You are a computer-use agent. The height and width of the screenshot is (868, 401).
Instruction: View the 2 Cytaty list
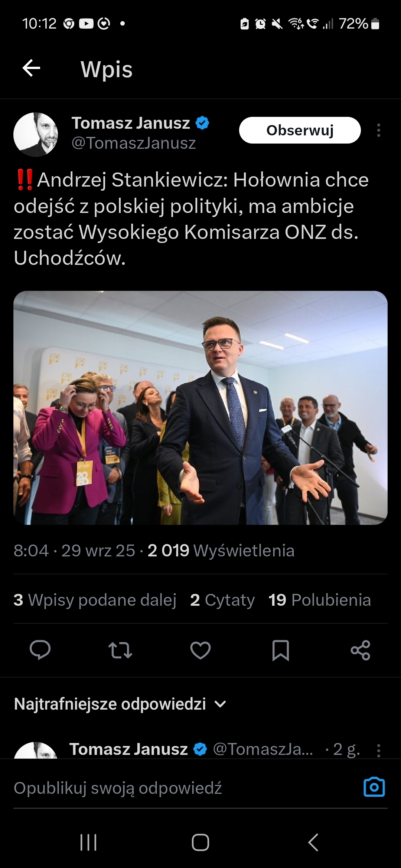pos(222,600)
